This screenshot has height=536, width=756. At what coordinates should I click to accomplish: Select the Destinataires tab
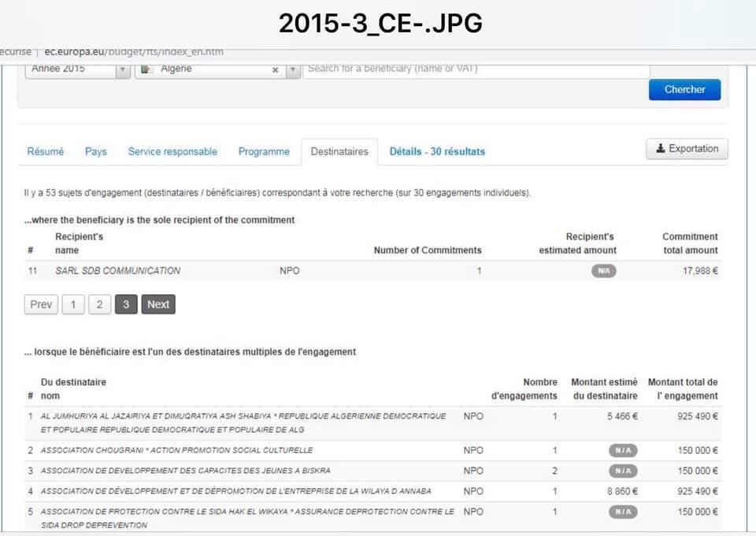(x=339, y=151)
